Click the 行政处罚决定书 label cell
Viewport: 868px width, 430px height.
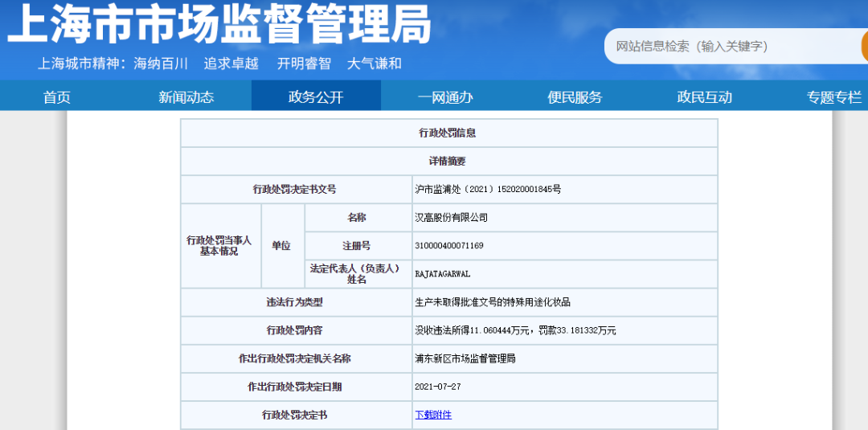[296, 415]
